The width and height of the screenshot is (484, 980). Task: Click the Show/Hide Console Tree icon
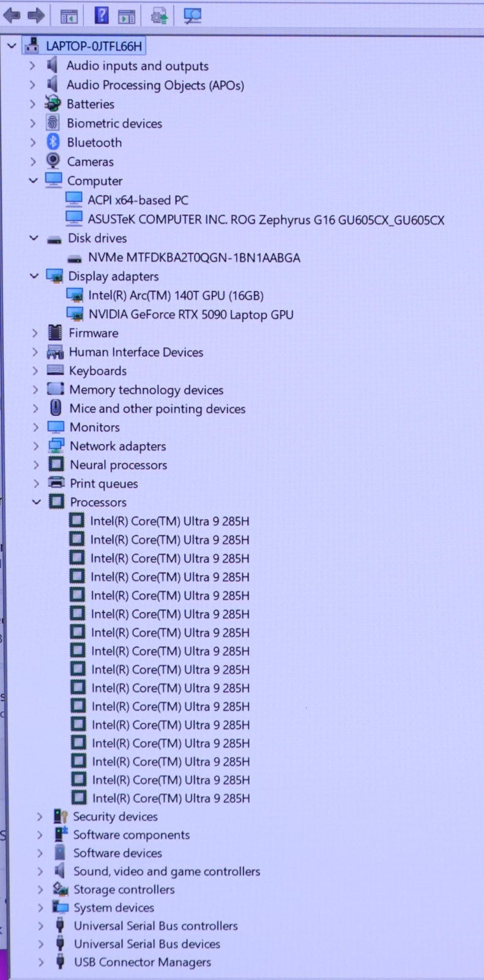point(69,17)
